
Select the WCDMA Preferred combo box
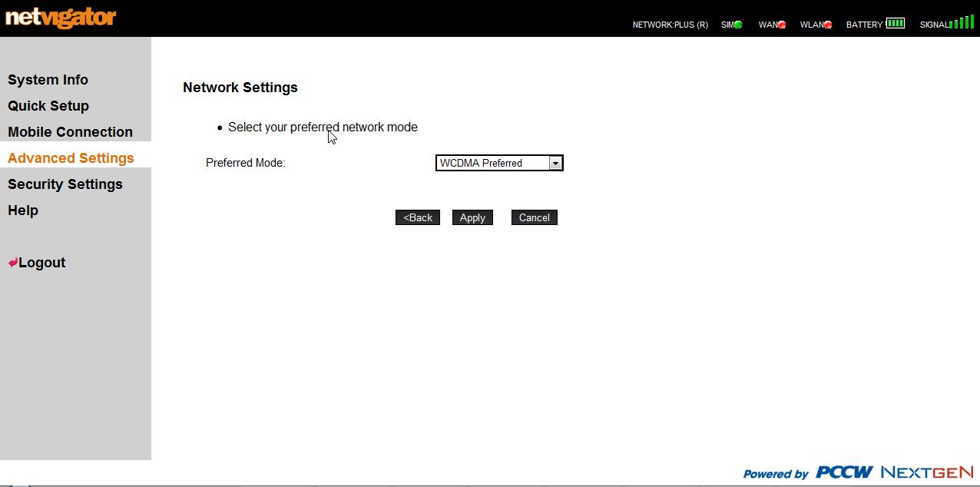492,163
